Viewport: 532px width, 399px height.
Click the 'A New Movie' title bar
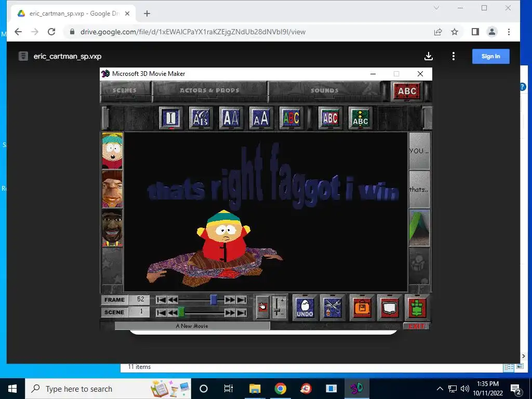click(192, 326)
